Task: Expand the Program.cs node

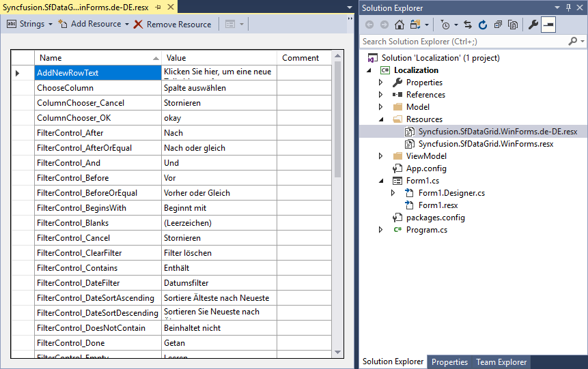Action: (380, 230)
